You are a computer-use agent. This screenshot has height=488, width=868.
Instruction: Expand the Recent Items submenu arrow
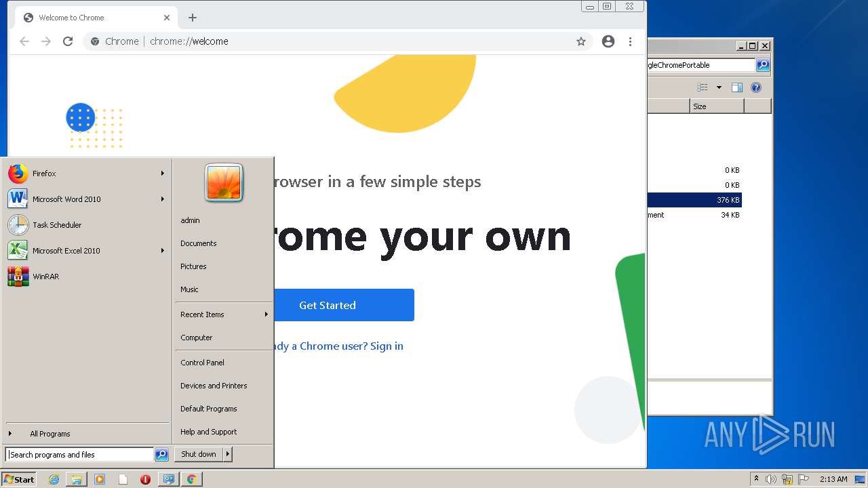tap(266, 314)
